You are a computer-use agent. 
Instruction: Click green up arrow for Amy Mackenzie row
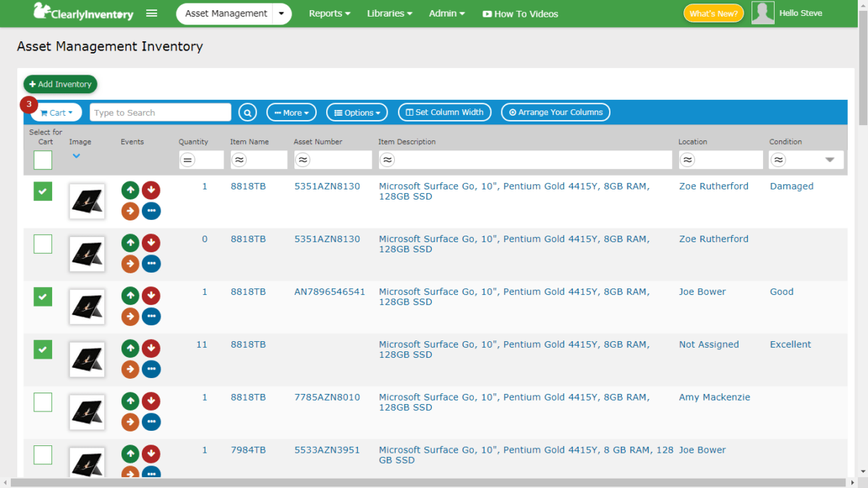(x=130, y=401)
